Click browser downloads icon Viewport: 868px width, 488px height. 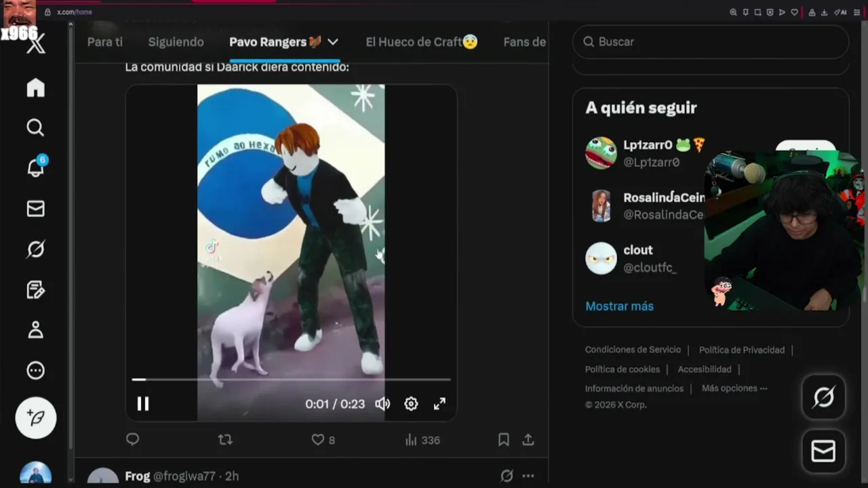[824, 12]
